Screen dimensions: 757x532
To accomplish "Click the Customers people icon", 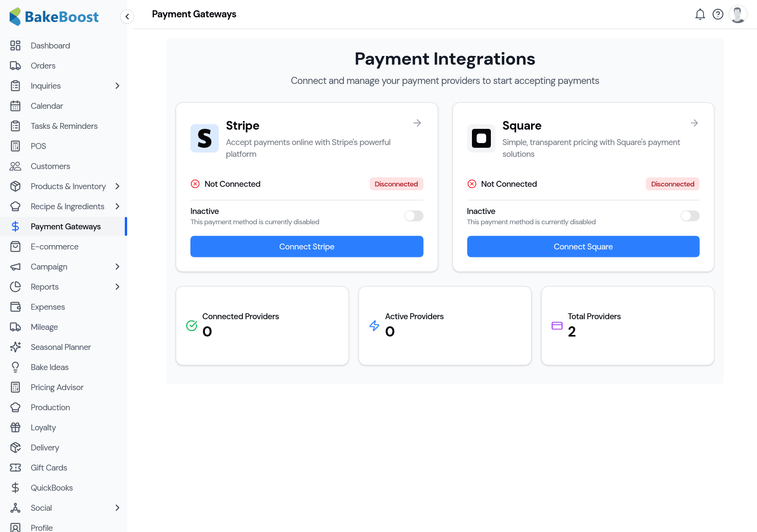I will tap(15, 166).
